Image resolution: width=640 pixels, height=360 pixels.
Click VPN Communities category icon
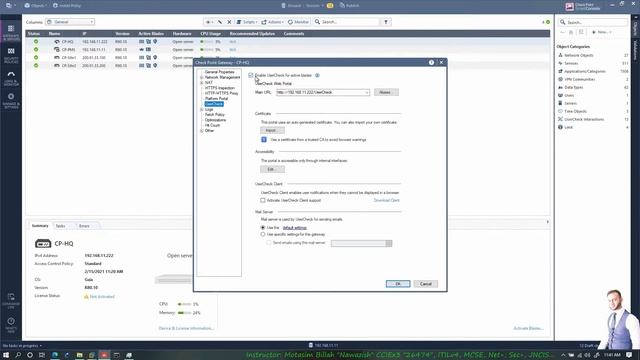[560, 79]
